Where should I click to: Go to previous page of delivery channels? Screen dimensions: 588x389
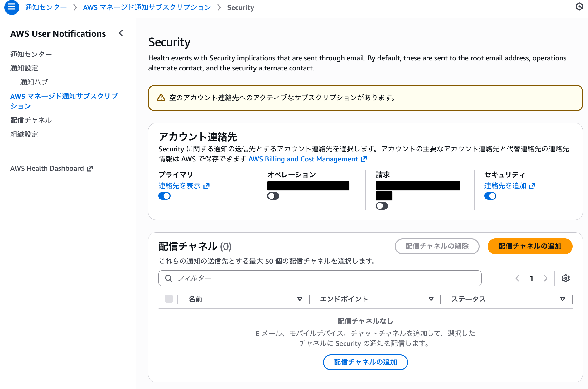tap(518, 278)
